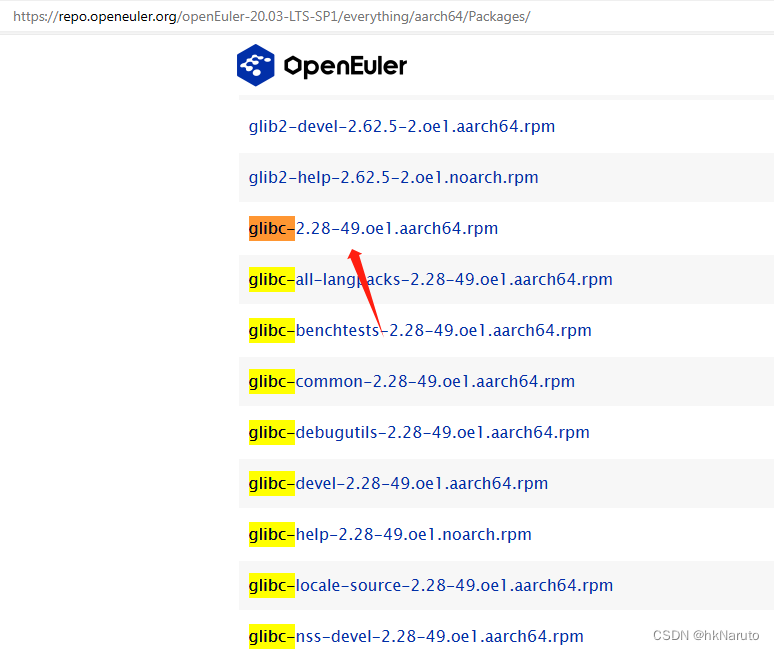Screen dimensions: 774x650
Task: Open glib2-help-2.62.5-2.oe1.noarch.rpm link
Action: point(393,178)
